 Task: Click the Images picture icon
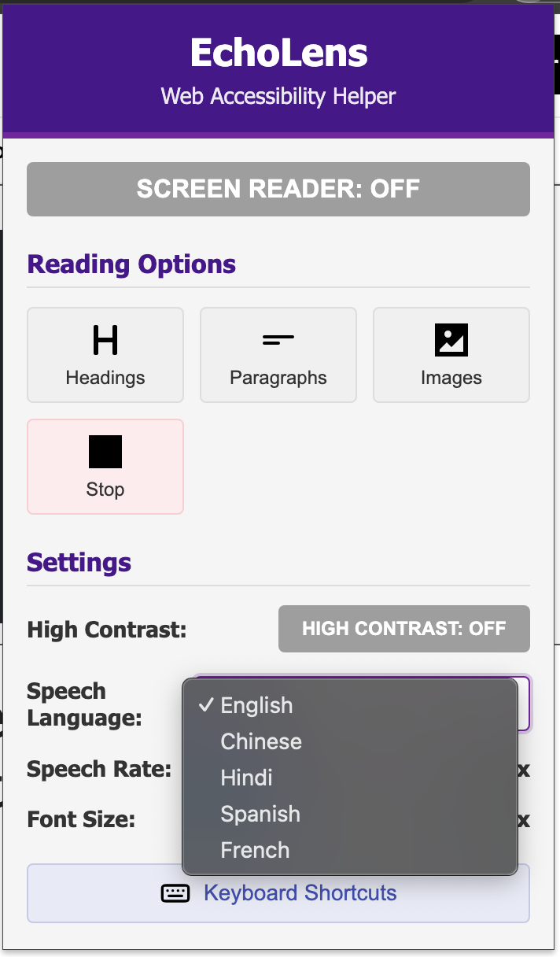click(x=451, y=341)
